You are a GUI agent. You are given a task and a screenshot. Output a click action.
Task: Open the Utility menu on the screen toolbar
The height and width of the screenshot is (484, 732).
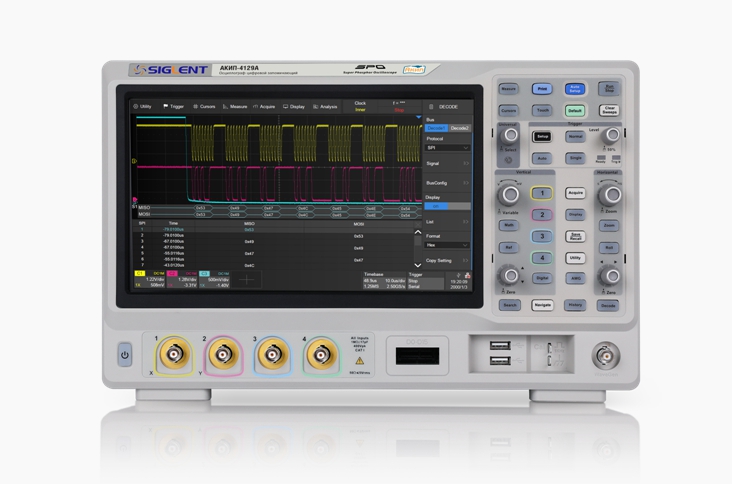pyautogui.click(x=142, y=106)
